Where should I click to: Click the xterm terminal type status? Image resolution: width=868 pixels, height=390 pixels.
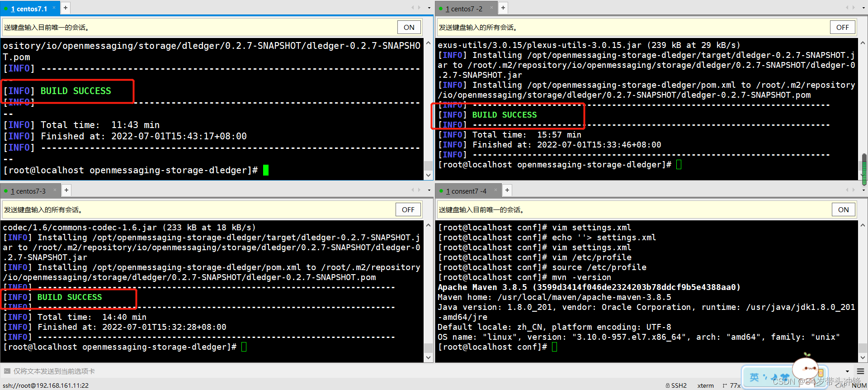point(705,385)
